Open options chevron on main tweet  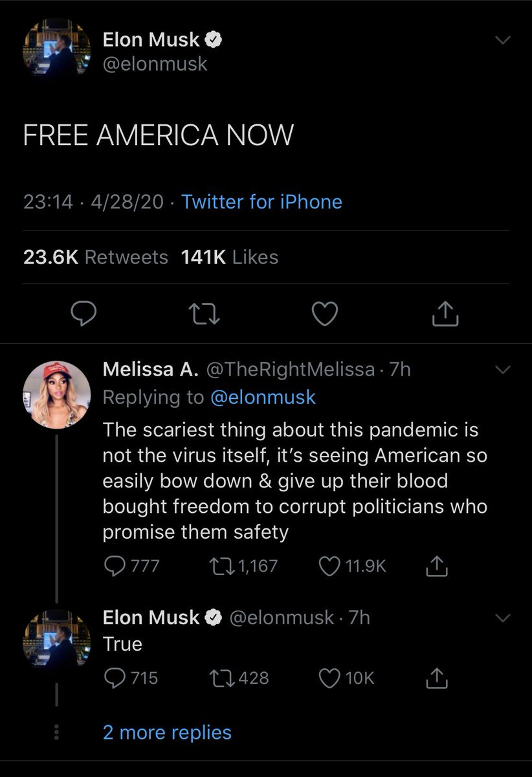pos(502,40)
